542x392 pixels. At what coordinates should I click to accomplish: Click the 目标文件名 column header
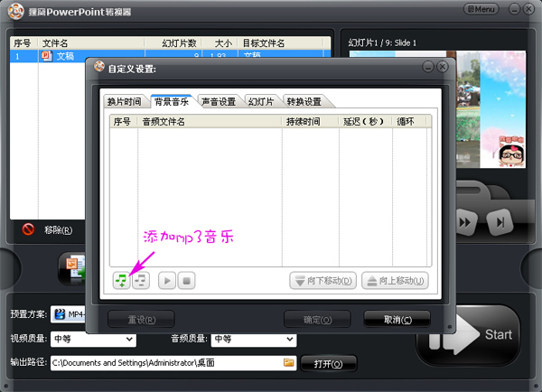[281, 43]
